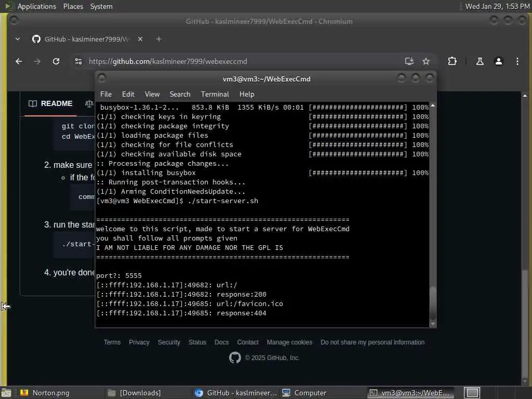Expand tab search dropdown chevron
Image resolution: width=532 pixels, height=399 pixels.
(x=18, y=39)
